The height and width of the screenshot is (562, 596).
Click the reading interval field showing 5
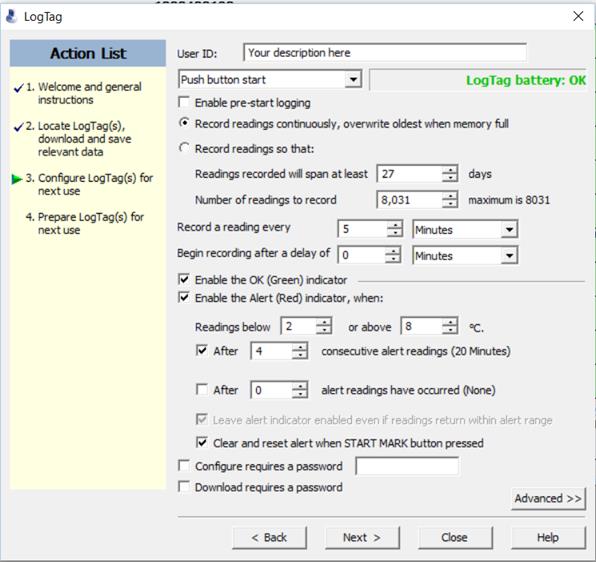point(362,229)
